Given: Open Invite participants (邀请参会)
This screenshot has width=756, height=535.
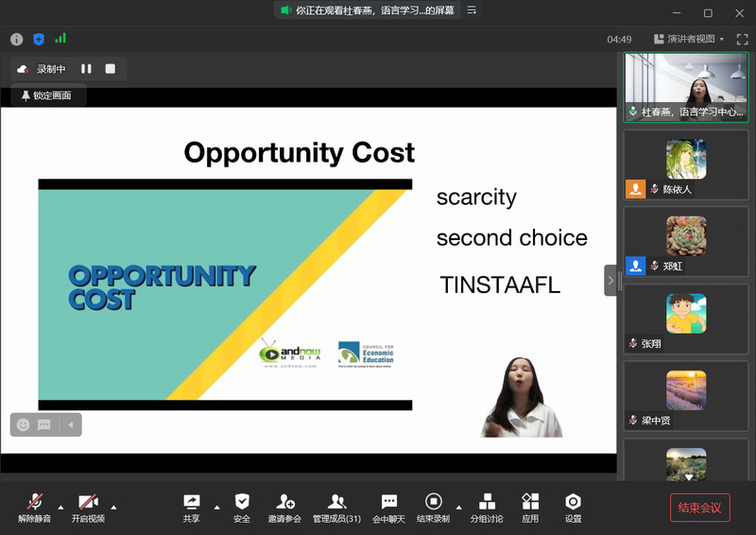Looking at the screenshot, I should (x=284, y=508).
